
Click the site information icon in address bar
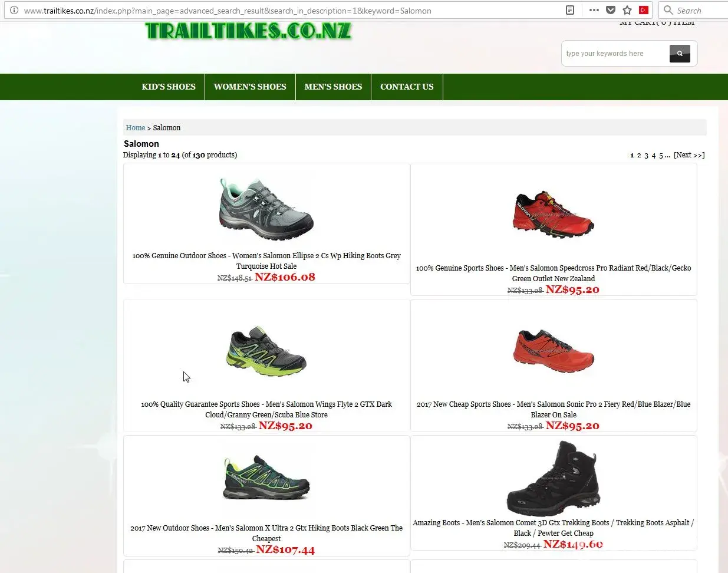tap(14, 10)
